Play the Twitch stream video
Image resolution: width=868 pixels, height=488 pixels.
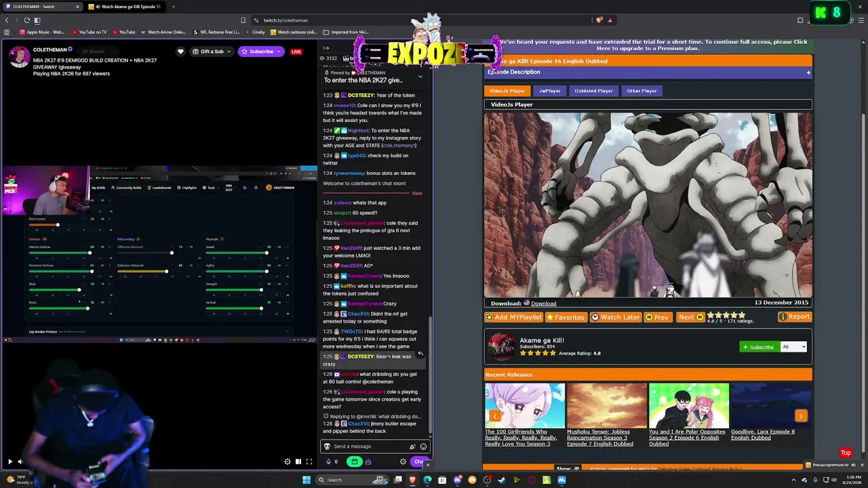[9, 462]
